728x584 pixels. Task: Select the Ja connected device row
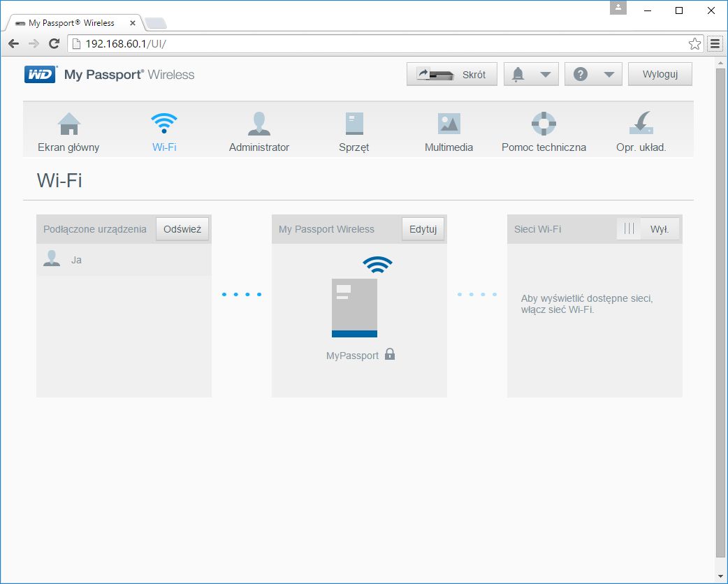124,259
